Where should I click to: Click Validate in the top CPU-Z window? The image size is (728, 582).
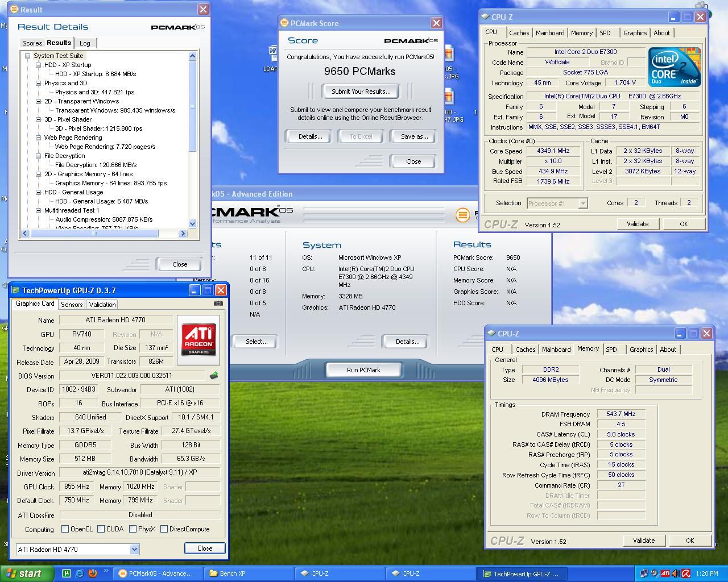tap(638, 224)
